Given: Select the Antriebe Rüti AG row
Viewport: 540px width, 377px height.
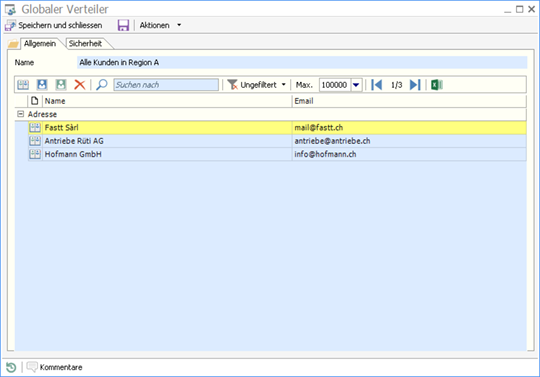Looking at the screenshot, I should (x=277, y=141).
